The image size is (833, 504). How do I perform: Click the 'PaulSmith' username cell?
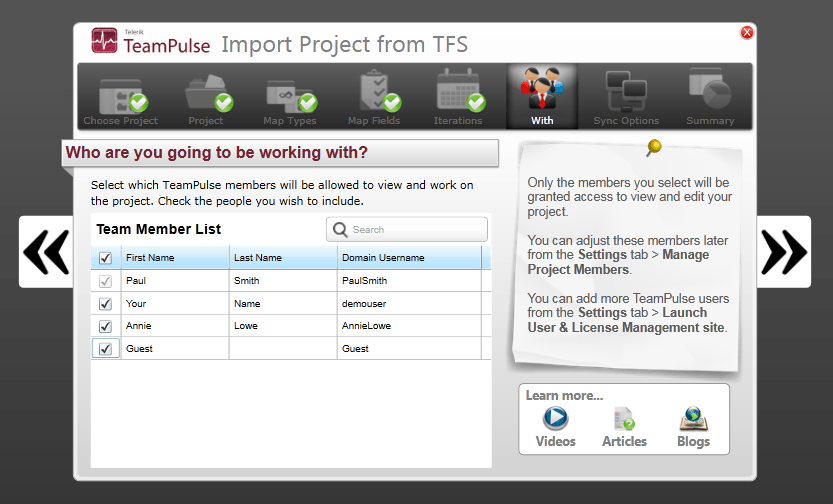(409, 280)
